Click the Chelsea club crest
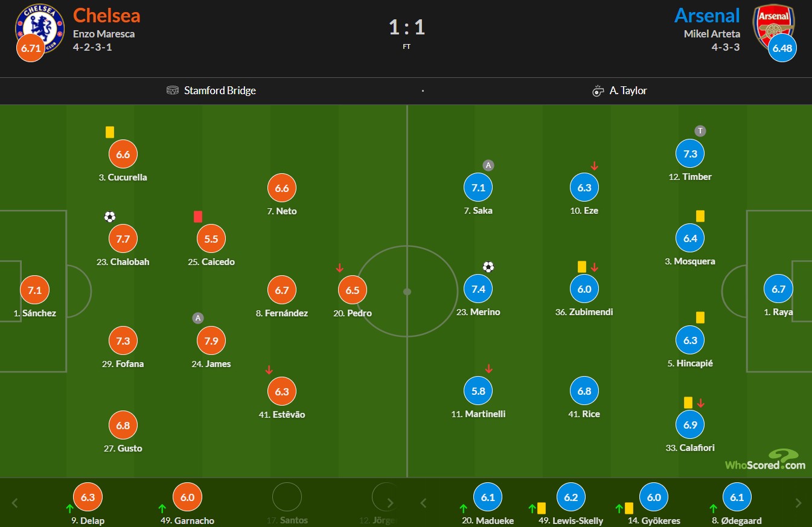The height and width of the screenshot is (527, 812). tap(40, 26)
